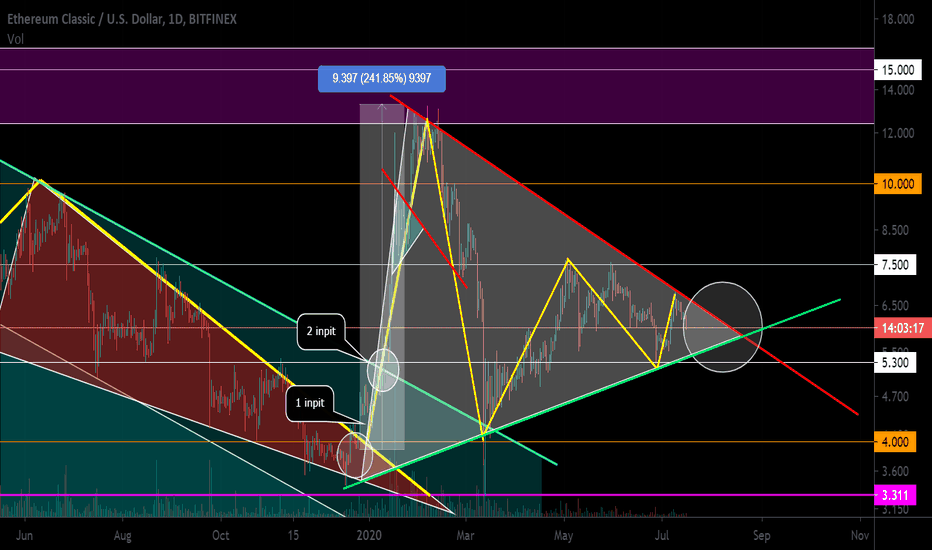Click the 2020 label on time axis
Image resolution: width=932 pixels, height=550 pixels.
369,536
